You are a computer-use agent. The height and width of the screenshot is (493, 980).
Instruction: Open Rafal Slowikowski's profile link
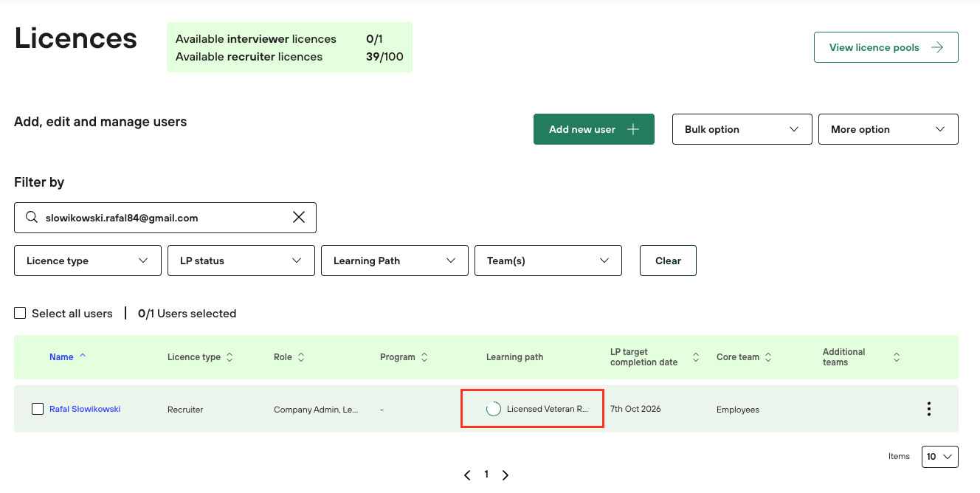[85, 409]
